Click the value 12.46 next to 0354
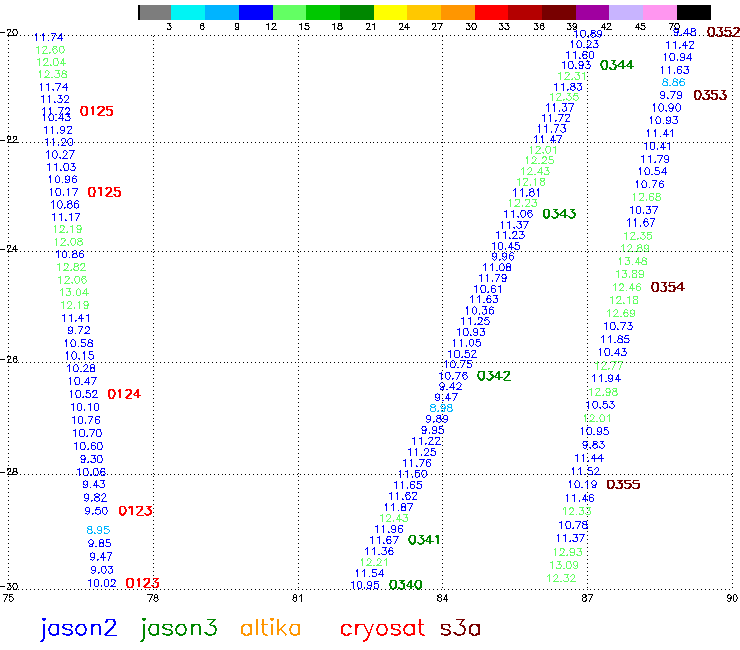Viewport: 740px width, 650px height. pyautogui.click(x=627, y=287)
